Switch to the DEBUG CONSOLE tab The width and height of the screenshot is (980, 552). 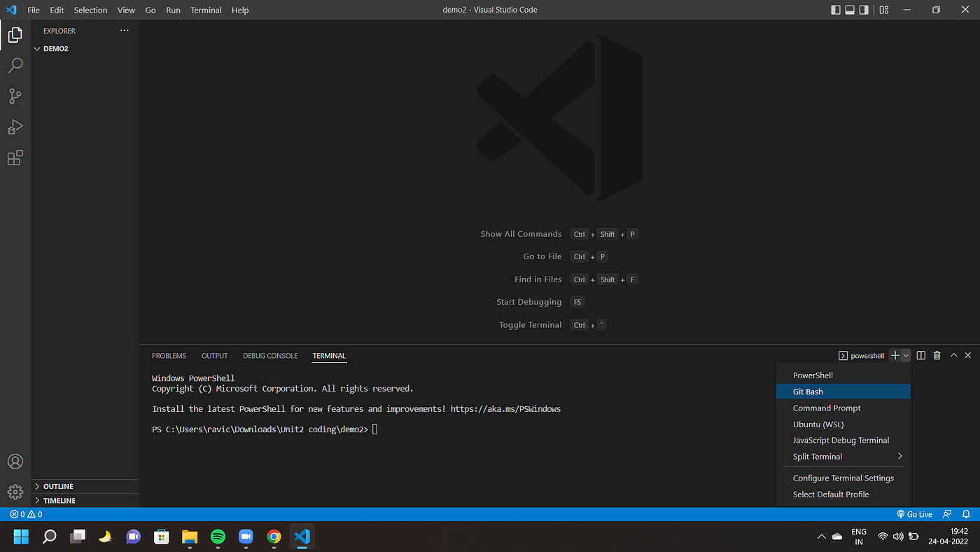click(270, 356)
